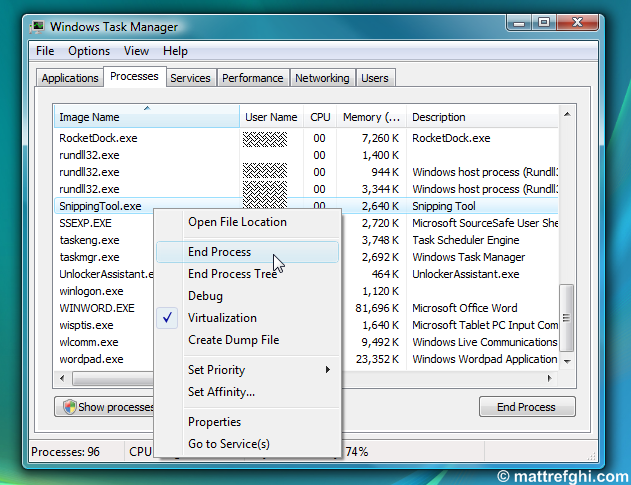Choose Go to Service(s)

point(247,444)
